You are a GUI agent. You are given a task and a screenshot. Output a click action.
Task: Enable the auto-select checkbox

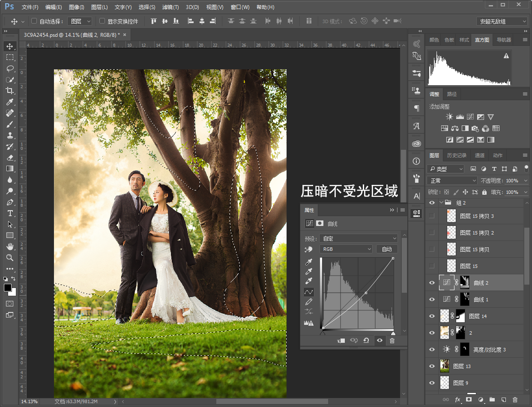point(34,21)
